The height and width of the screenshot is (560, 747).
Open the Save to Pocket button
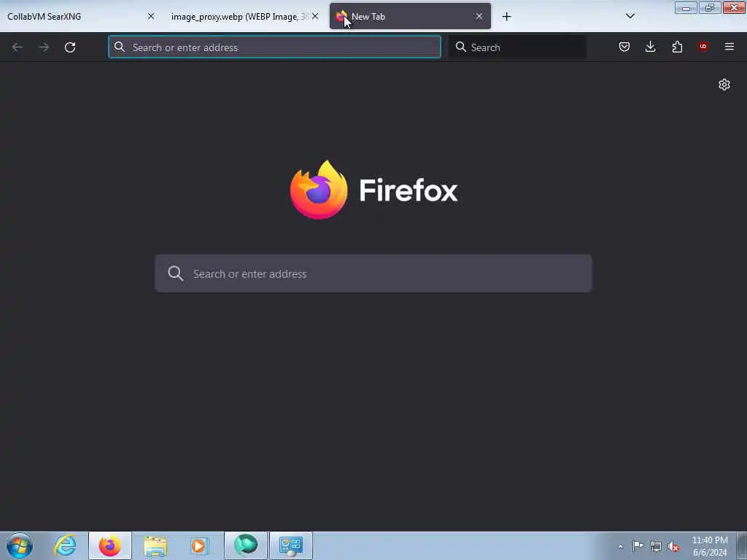[x=624, y=47]
